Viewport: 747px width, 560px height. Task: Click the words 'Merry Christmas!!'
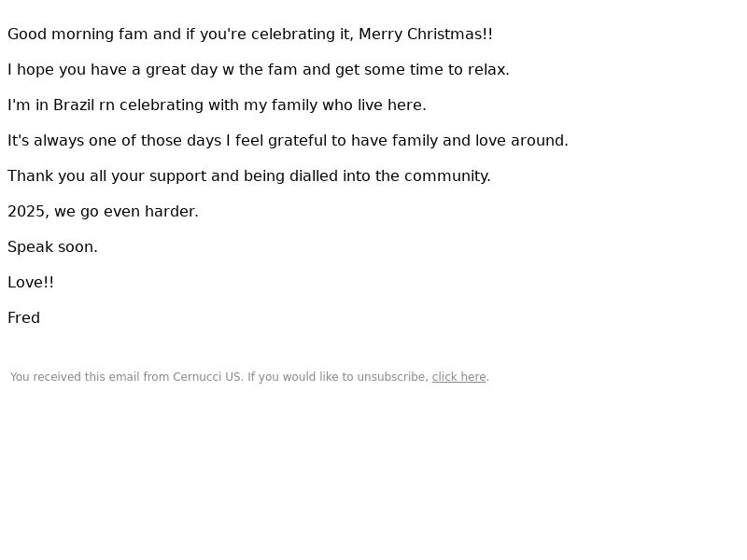point(426,35)
